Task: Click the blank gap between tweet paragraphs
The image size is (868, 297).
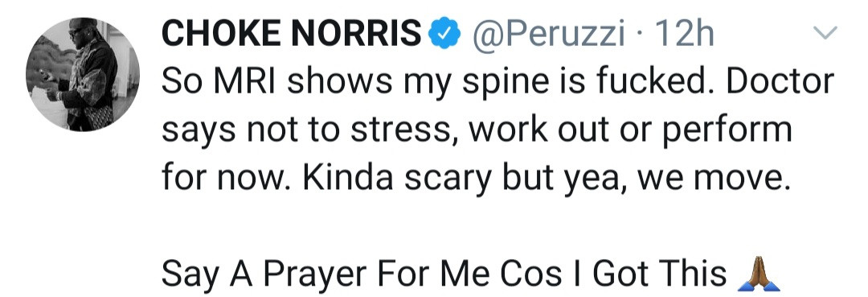Action: pos(470,227)
